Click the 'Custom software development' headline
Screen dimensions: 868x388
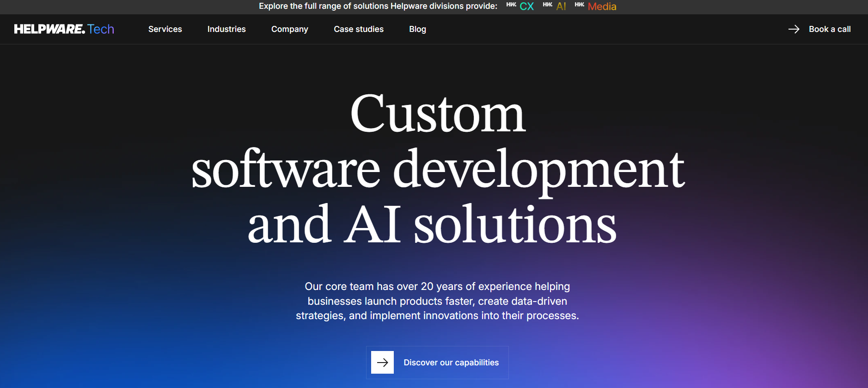438,169
